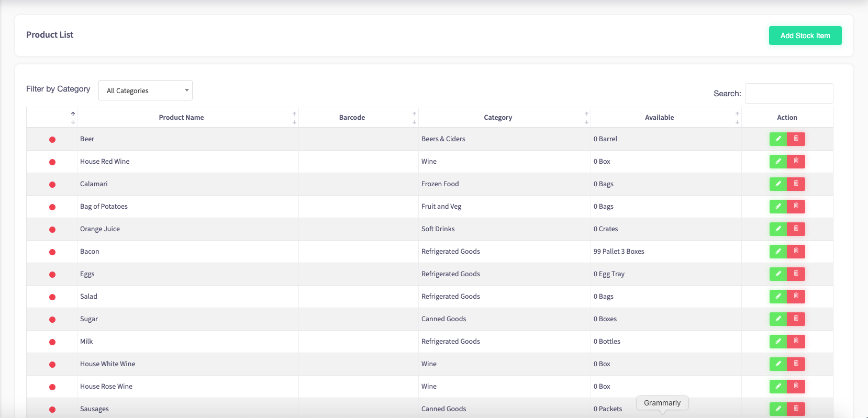Delete the Bacon product via the trash icon
The height and width of the screenshot is (418, 868).
(796, 251)
